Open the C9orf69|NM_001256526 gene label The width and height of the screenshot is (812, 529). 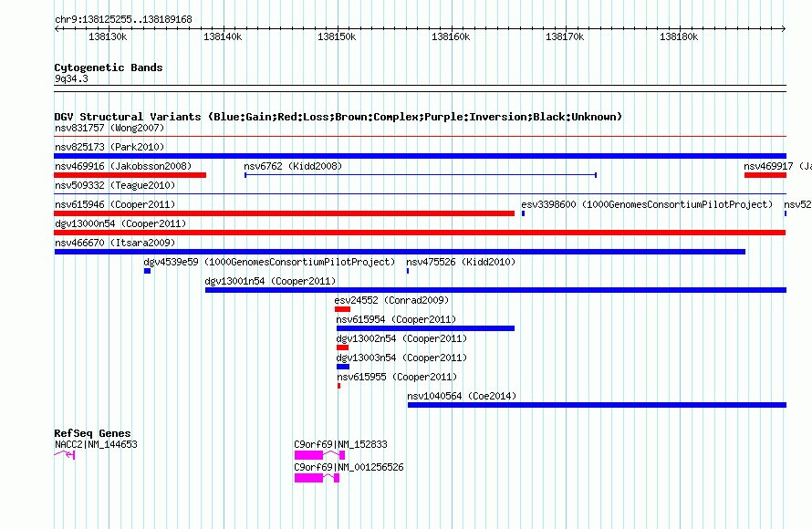[x=349, y=467]
